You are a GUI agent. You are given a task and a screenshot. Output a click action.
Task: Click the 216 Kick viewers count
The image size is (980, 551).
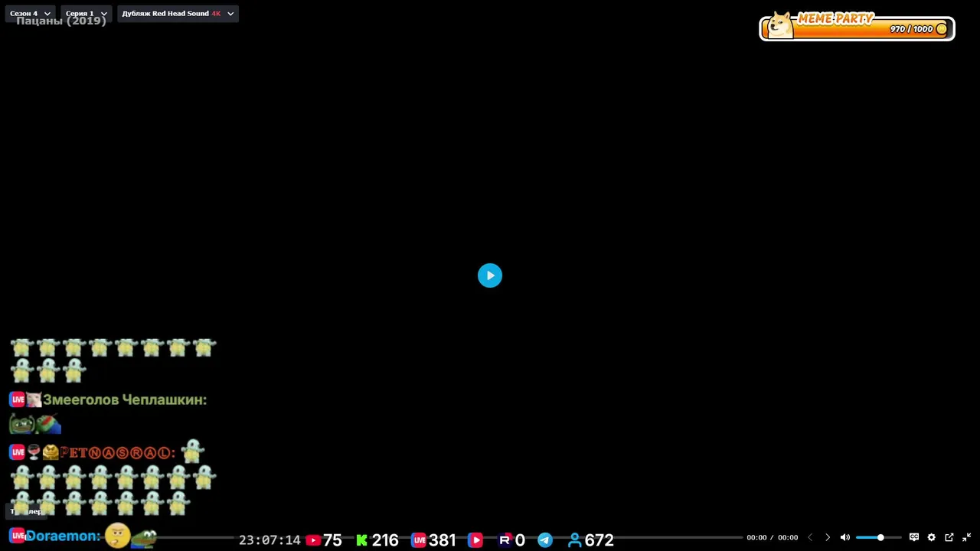(x=385, y=540)
